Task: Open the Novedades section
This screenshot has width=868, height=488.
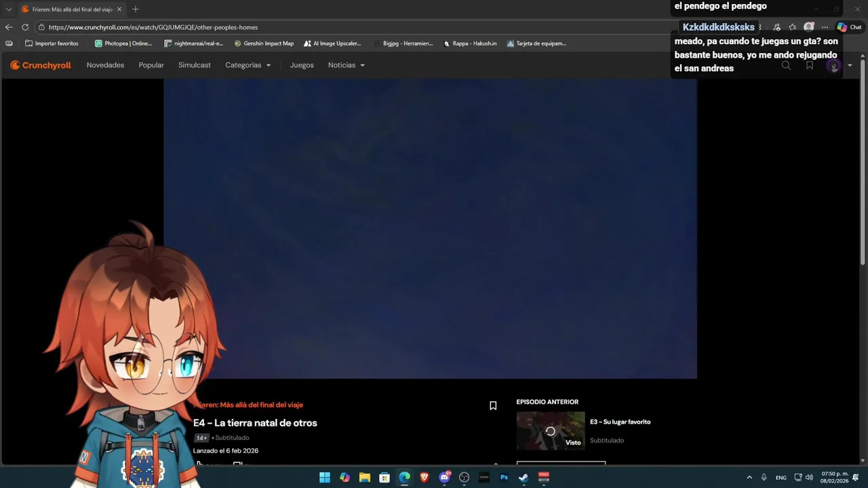Action: click(x=105, y=65)
